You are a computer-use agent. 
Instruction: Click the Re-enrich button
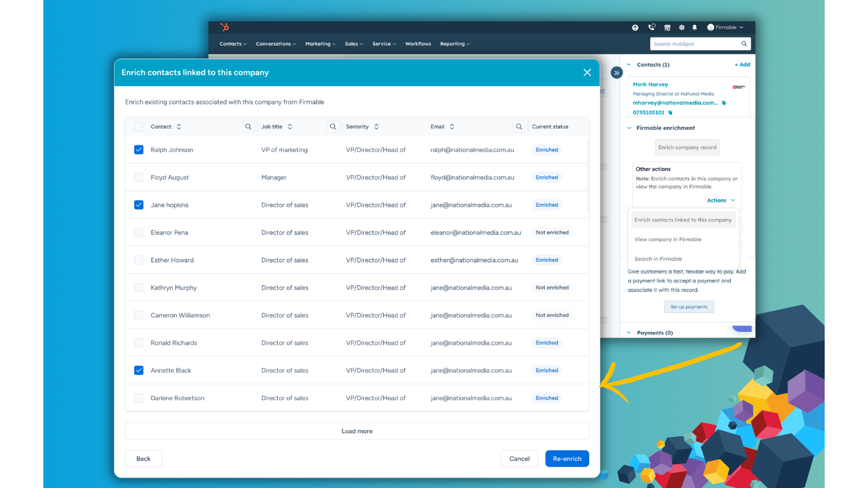click(x=567, y=459)
